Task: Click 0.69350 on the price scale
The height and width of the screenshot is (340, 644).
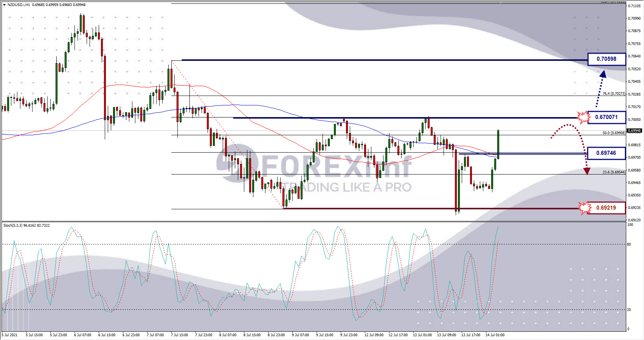Action: tap(634, 195)
